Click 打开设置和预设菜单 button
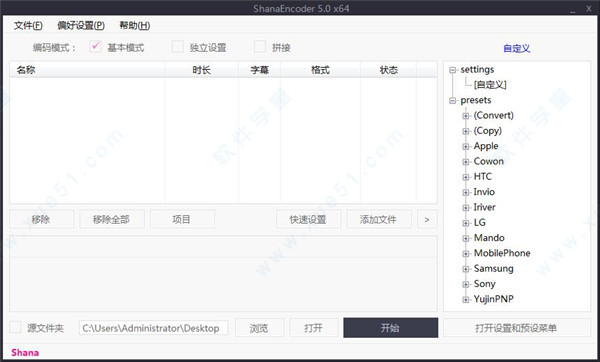 tap(517, 328)
